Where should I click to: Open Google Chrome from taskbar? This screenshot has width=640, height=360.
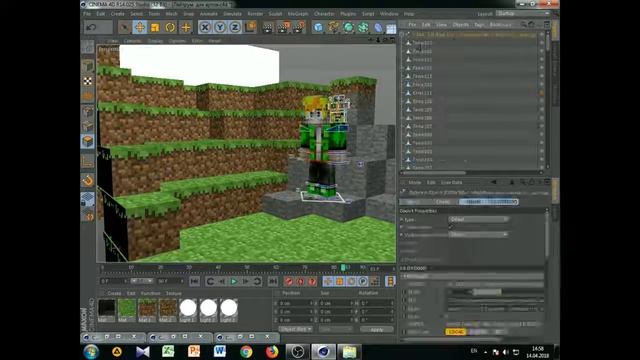246,351
